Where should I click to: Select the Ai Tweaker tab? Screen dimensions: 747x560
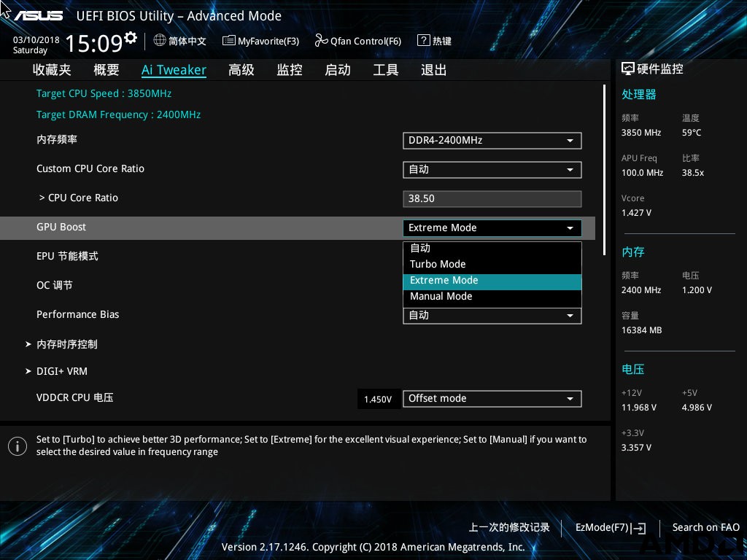point(174,70)
